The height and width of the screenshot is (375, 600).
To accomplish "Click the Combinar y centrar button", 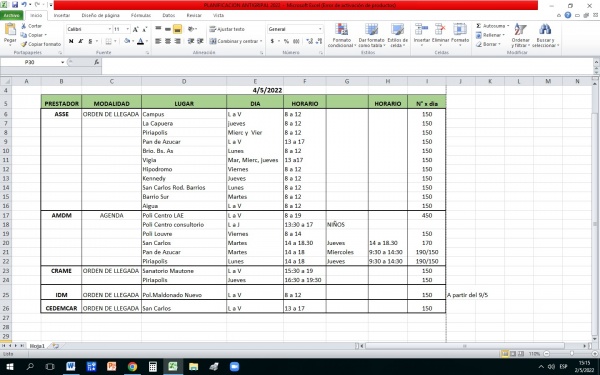I will tap(236, 41).
